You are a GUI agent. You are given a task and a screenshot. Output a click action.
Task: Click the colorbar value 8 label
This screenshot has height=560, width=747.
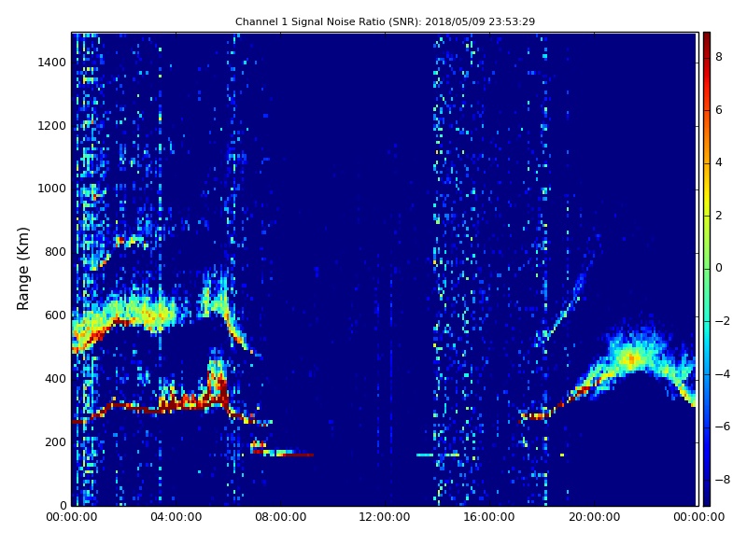719,57
